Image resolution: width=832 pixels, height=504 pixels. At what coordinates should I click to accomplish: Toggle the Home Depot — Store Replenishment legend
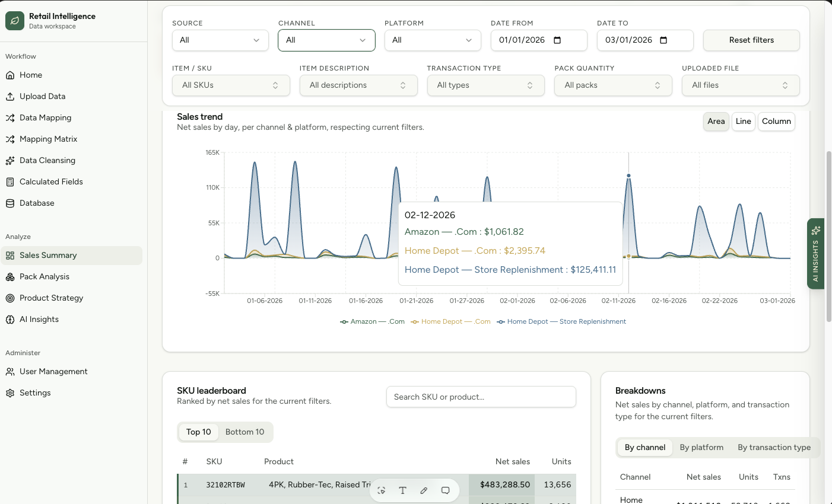tap(561, 321)
